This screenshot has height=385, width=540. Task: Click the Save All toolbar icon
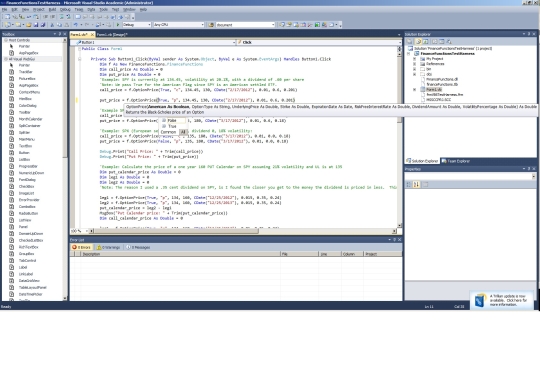click(x=43, y=25)
